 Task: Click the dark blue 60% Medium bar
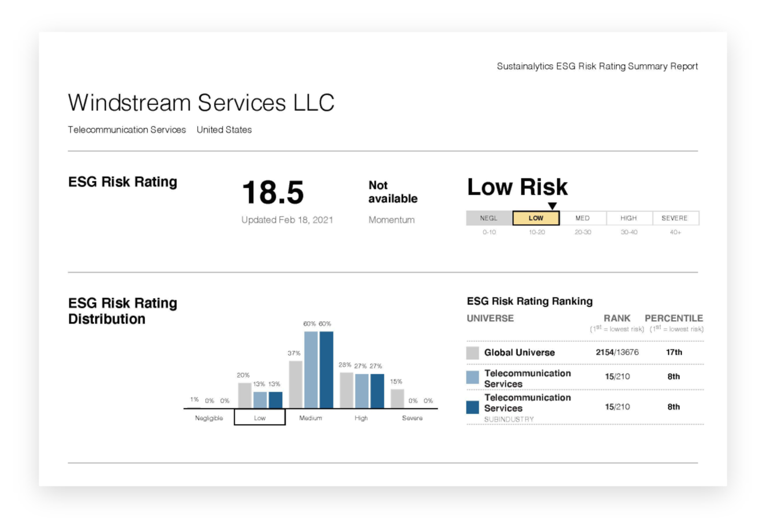point(326,370)
